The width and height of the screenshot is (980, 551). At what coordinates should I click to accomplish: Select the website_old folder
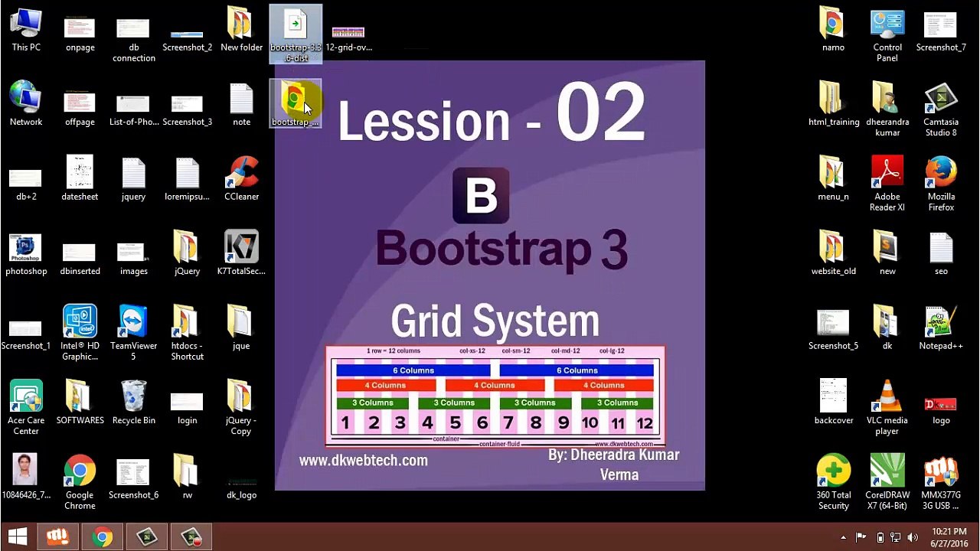tap(833, 253)
